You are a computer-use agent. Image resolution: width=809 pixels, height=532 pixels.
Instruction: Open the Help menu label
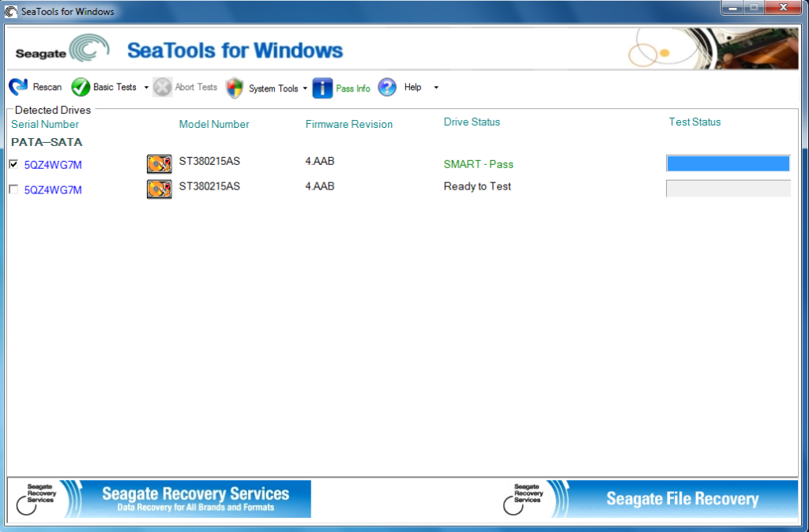coord(412,87)
